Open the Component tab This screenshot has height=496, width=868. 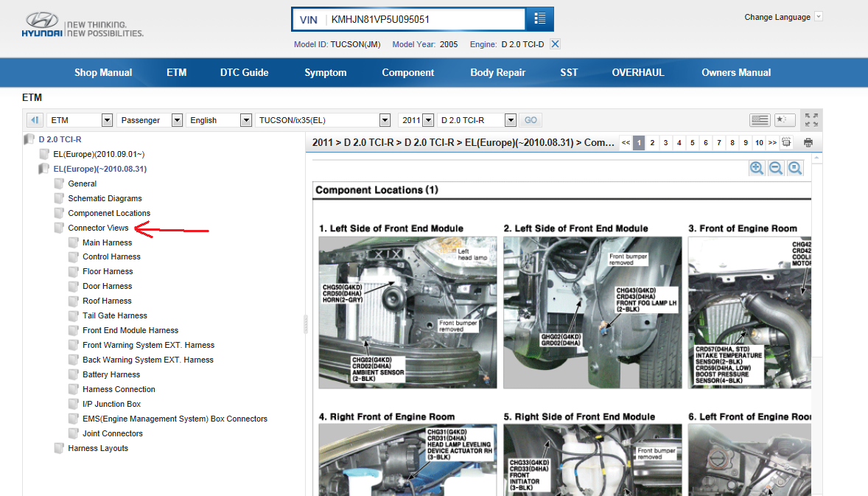[x=408, y=72]
